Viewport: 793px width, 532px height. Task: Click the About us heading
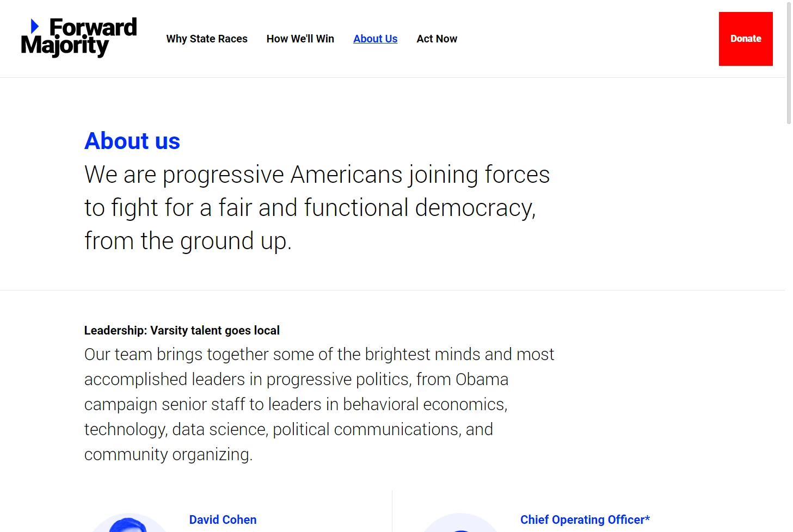[132, 141]
